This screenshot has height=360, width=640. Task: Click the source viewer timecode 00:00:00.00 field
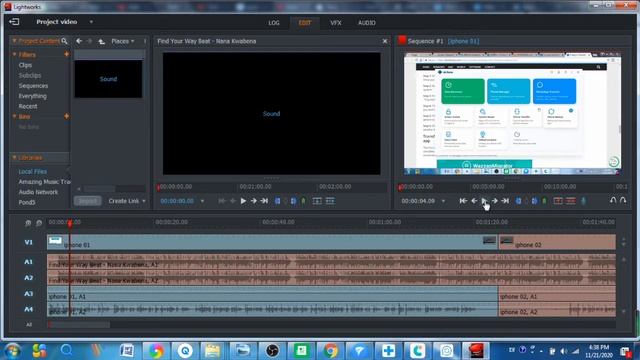pyautogui.click(x=177, y=201)
